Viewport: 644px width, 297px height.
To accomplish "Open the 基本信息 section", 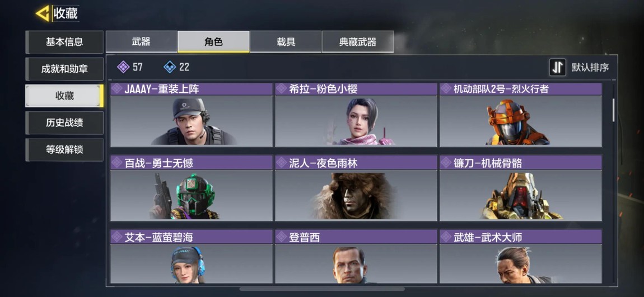I will [x=64, y=42].
